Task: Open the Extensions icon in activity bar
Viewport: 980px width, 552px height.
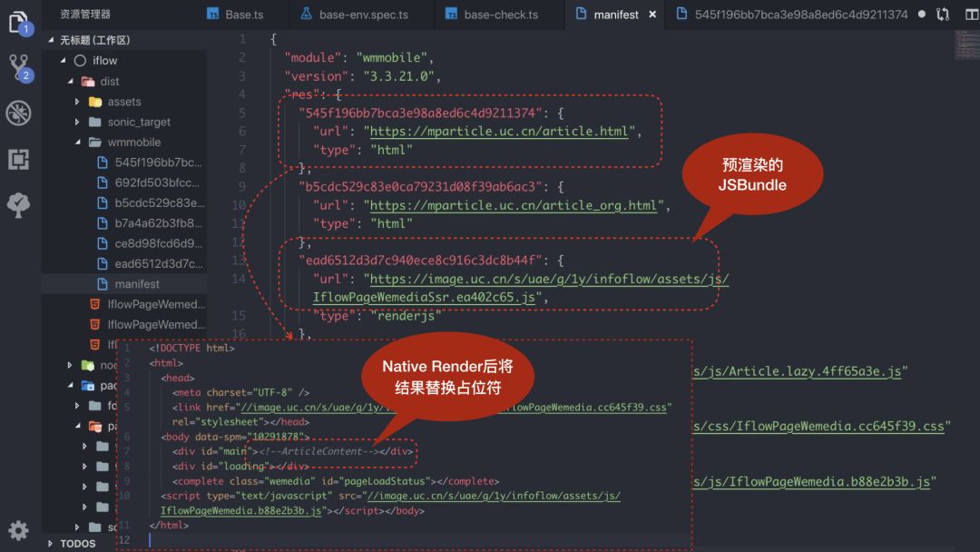Action: point(18,160)
